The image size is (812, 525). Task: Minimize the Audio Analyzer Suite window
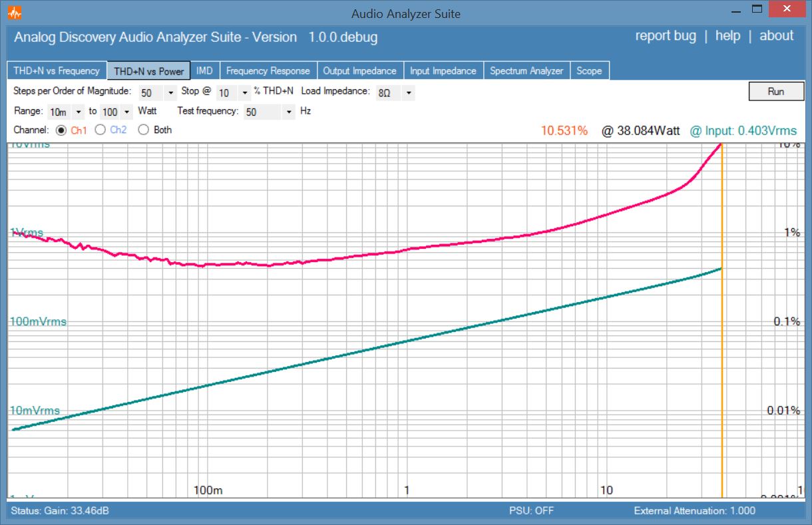point(735,11)
